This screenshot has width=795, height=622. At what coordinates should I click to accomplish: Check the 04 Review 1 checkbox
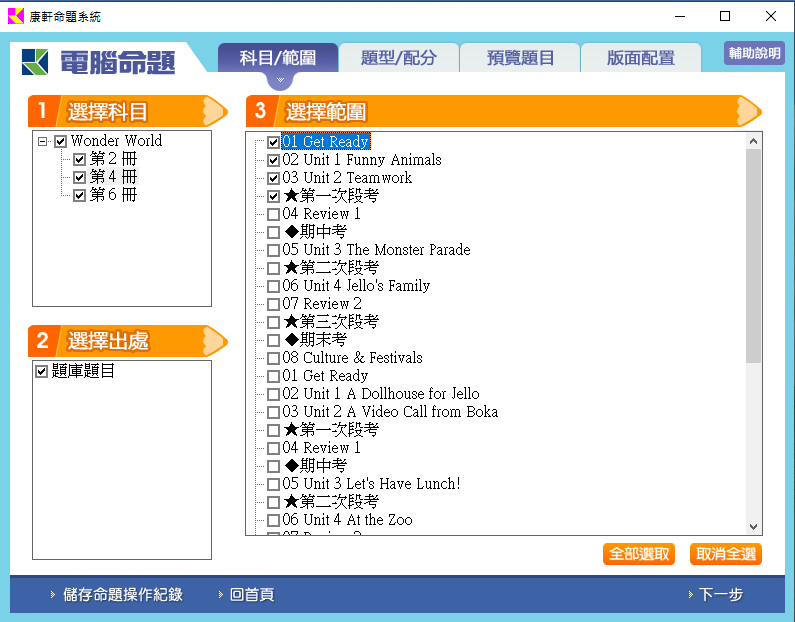point(274,214)
